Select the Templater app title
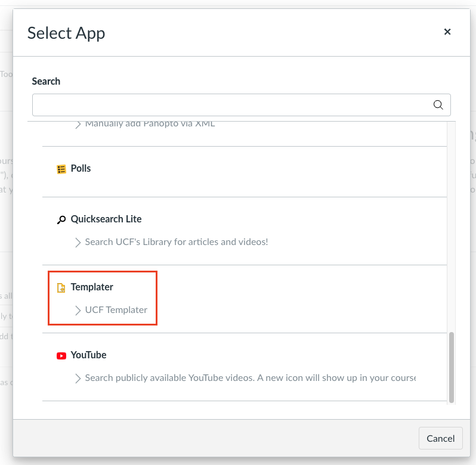Viewport: 476px width, 465px height. pyautogui.click(x=92, y=287)
